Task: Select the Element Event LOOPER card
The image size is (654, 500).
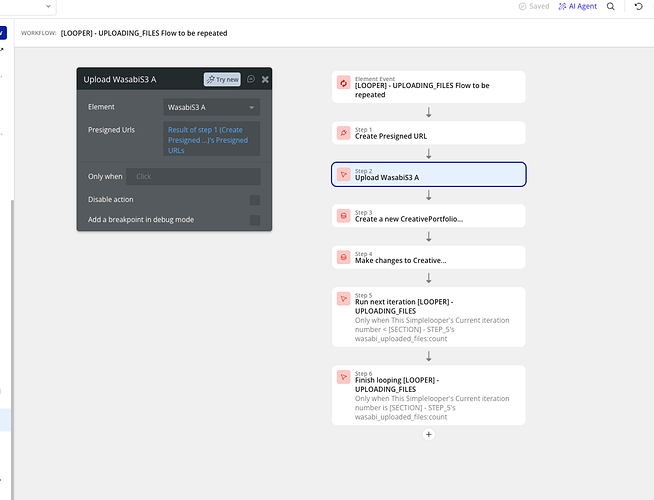Action: (x=428, y=87)
